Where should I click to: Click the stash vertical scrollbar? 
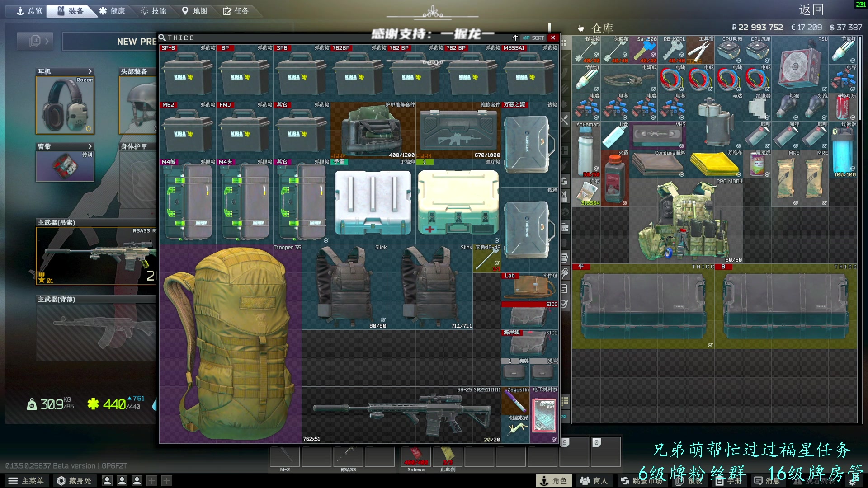tap(860, 78)
